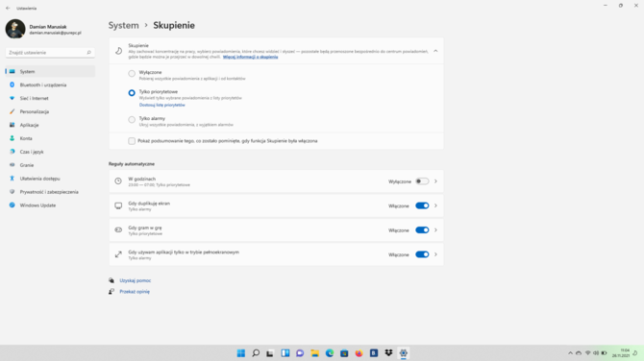Screen dimensions: 644x361
Task: Focus the Znajdź ustawienie search field
Action: pos(50,53)
